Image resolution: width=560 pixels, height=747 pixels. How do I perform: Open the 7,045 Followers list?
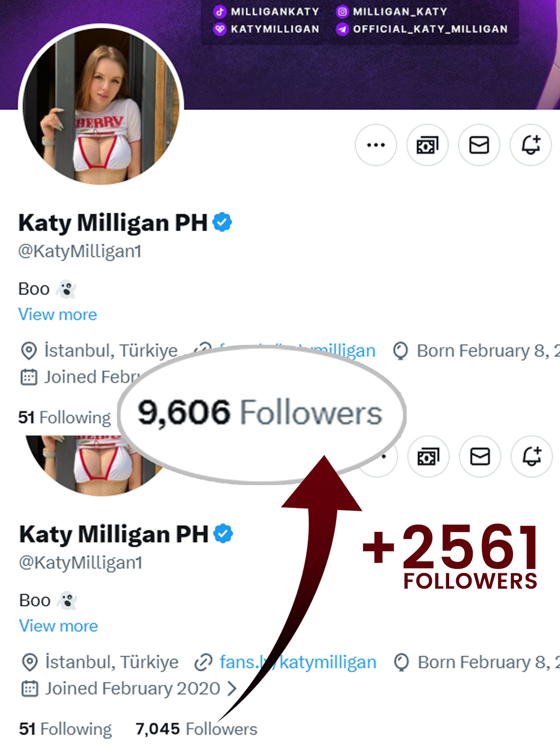(196, 729)
